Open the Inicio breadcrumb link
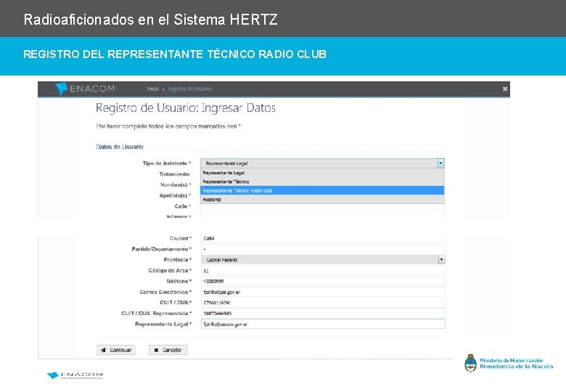The width and height of the screenshot is (566, 392). [x=152, y=89]
